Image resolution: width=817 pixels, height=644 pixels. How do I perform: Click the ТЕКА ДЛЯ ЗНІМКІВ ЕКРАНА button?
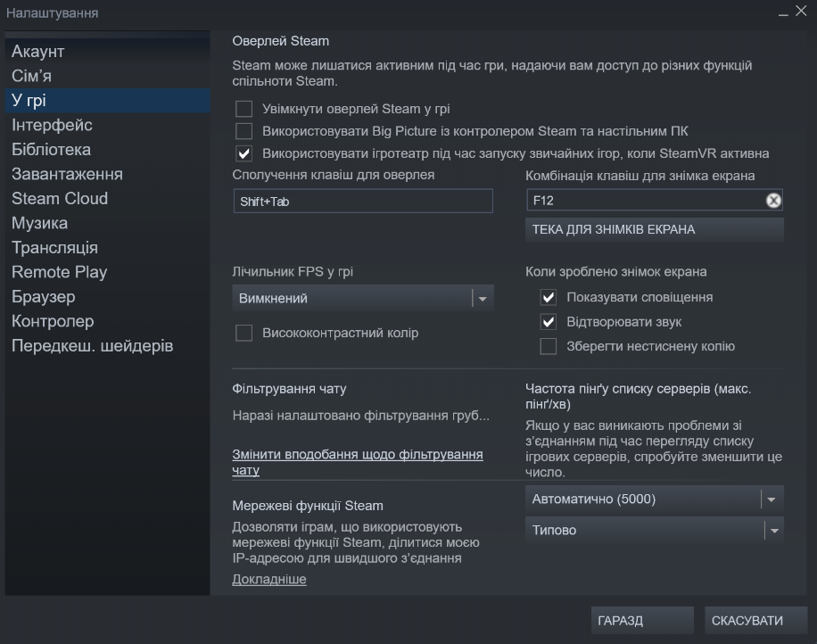click(654, 229)
